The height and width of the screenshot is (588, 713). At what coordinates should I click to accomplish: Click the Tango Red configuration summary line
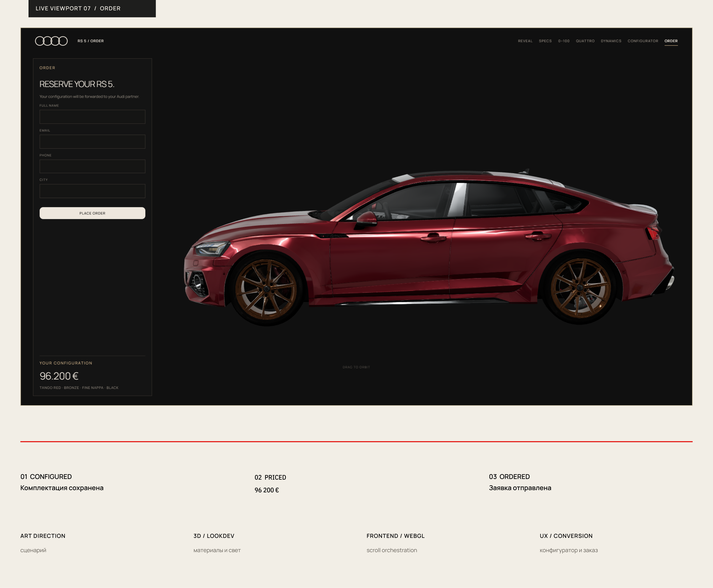(x=79, y=387)
